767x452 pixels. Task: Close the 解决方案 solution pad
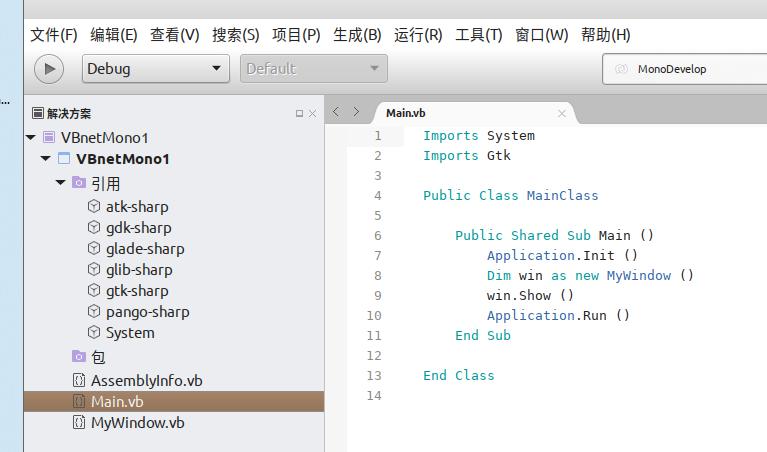[x=313, y=114]
